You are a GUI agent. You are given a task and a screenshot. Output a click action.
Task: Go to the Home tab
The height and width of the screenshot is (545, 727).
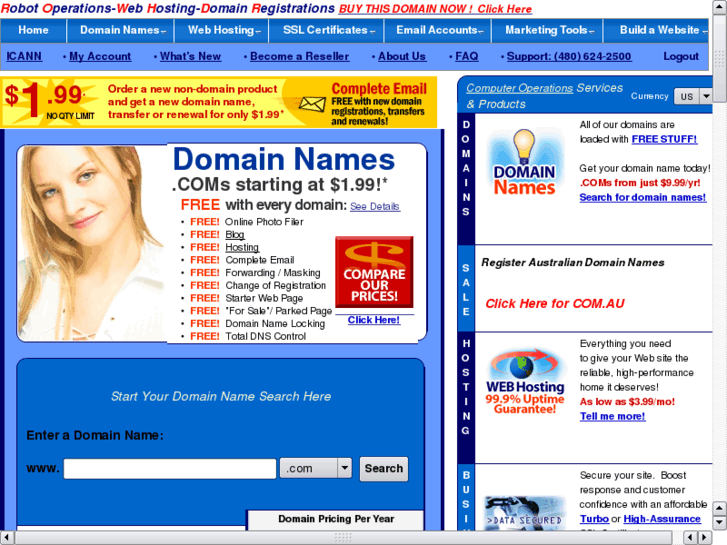pos(33,30)
